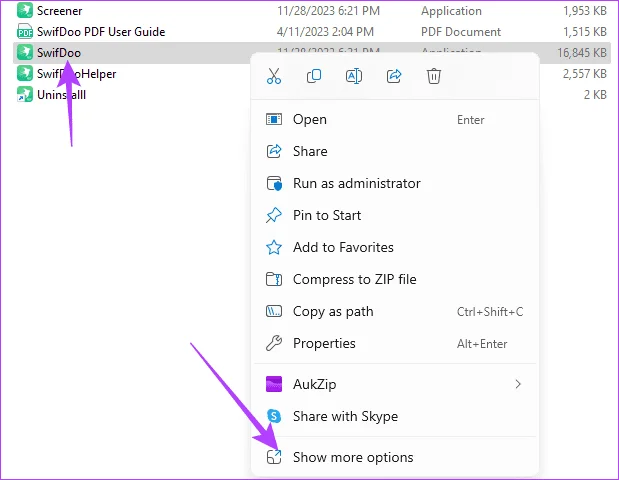Click the Cut scissors icon
The image size is (619, 480).
coord(274,76)
